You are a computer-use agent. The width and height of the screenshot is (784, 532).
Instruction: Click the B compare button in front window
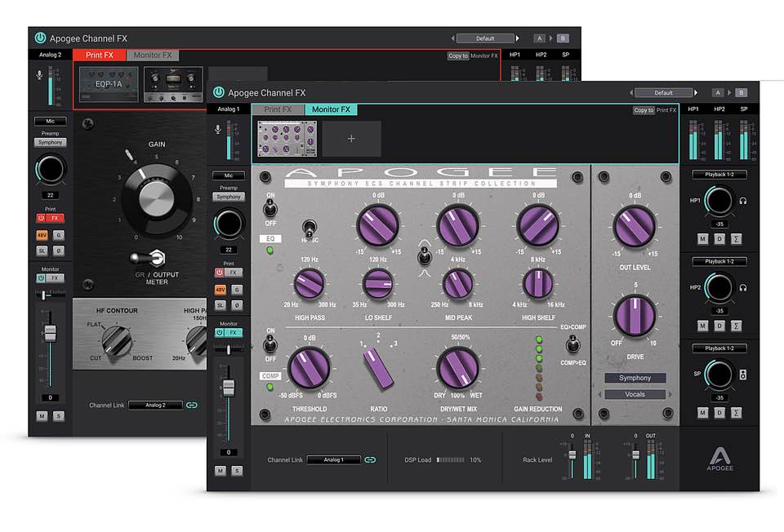coord(741,92)
